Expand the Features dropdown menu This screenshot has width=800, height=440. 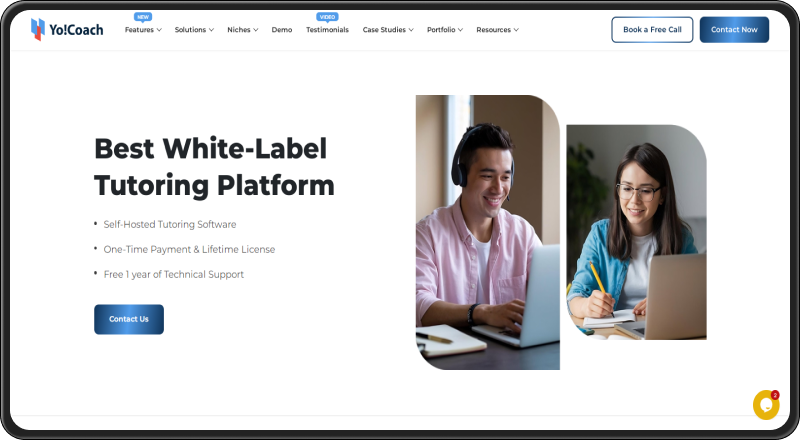point(143,30)
